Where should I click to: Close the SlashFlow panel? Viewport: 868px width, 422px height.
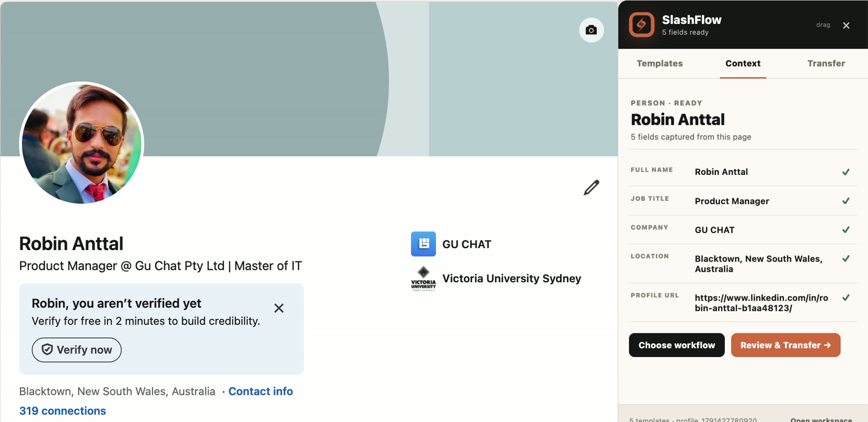(x=846, y=26)
